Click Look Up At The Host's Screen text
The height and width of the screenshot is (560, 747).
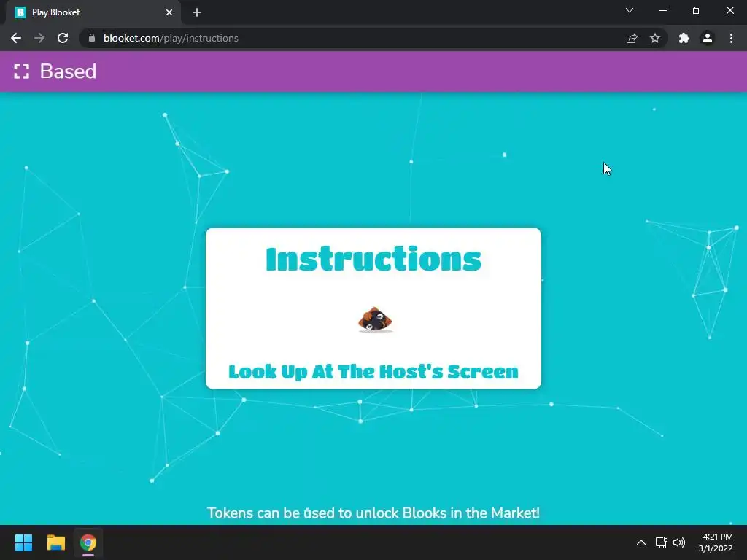pyautogui.click(x=373, y=371)
